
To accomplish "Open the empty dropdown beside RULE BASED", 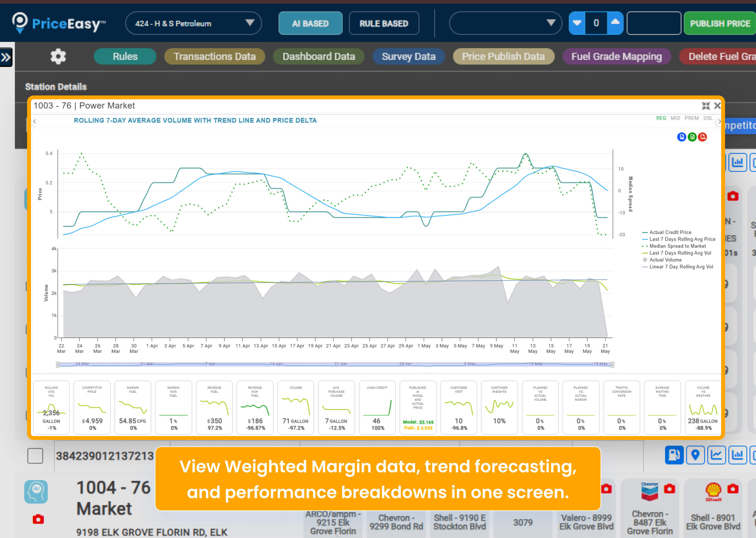I will point(505,23).
